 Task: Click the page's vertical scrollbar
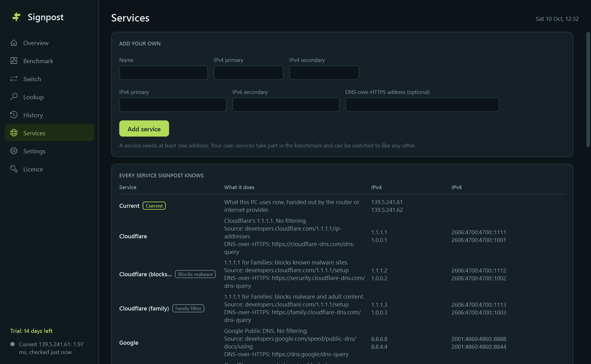point(588,89)
